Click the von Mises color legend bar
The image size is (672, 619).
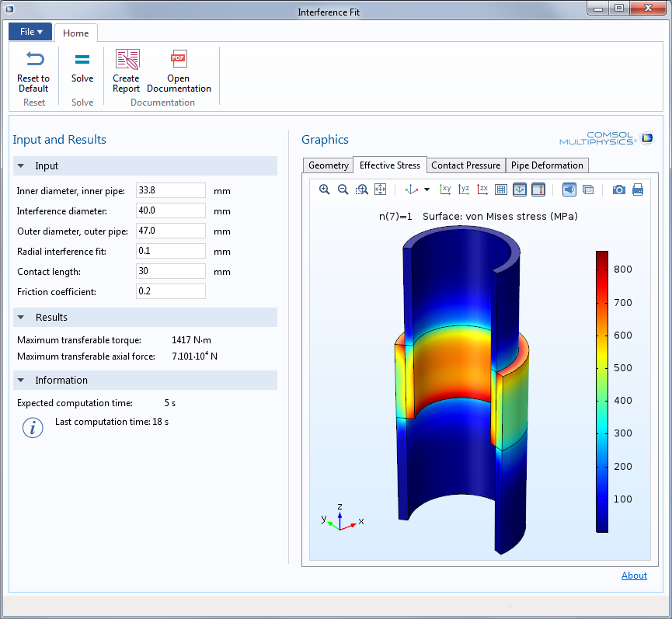click(602, 391)
